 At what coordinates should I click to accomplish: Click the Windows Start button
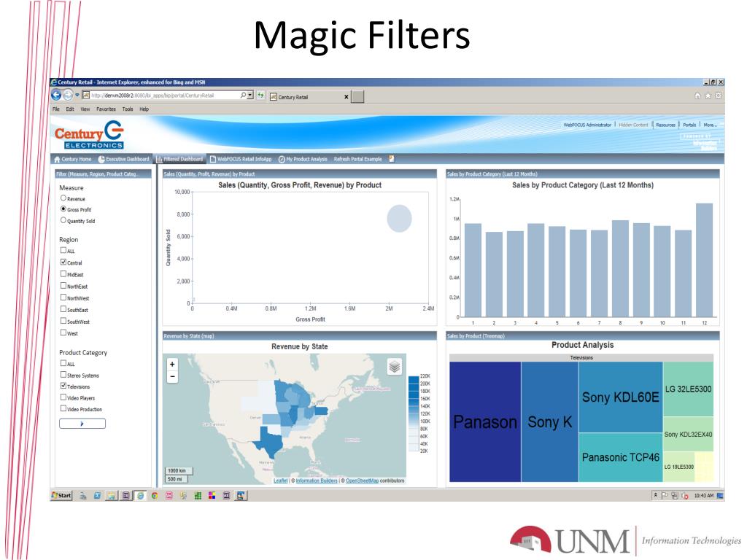click(61, 495)
